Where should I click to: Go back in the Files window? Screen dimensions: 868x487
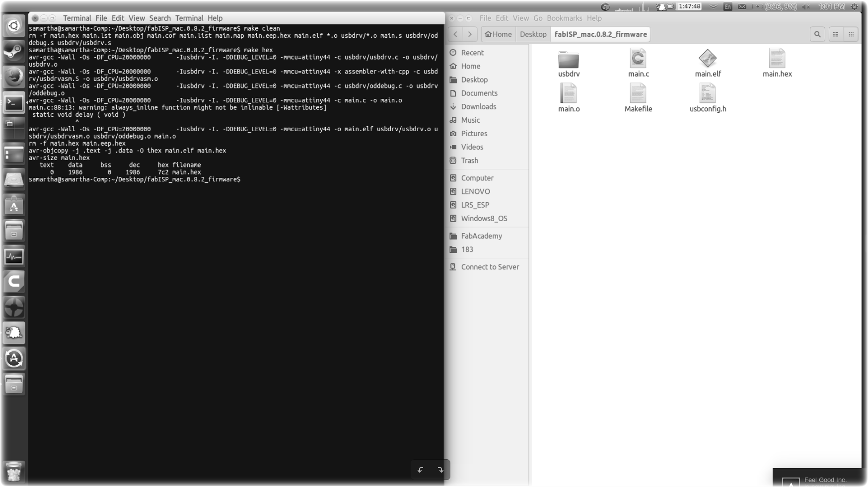(x=455, y=34)
